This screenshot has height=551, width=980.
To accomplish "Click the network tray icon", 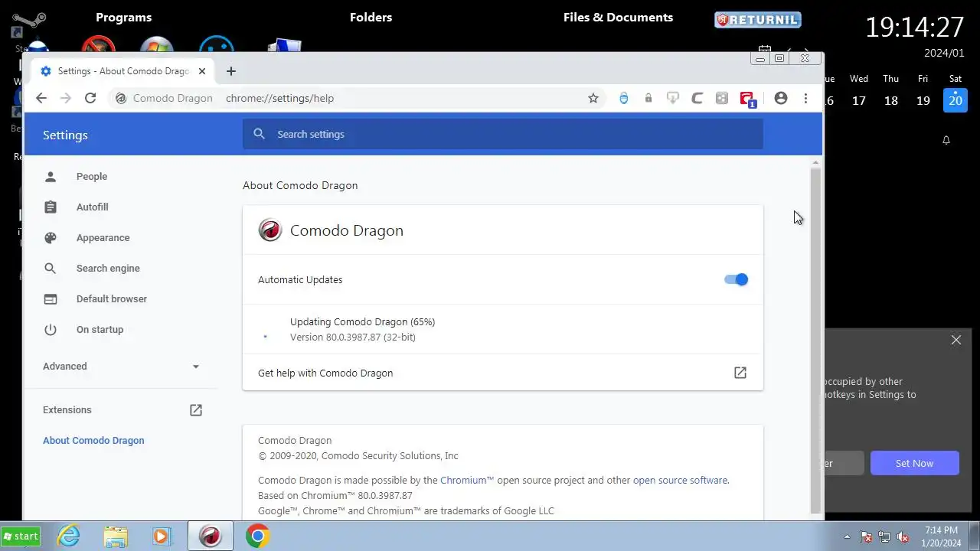I will click(884, 536).
